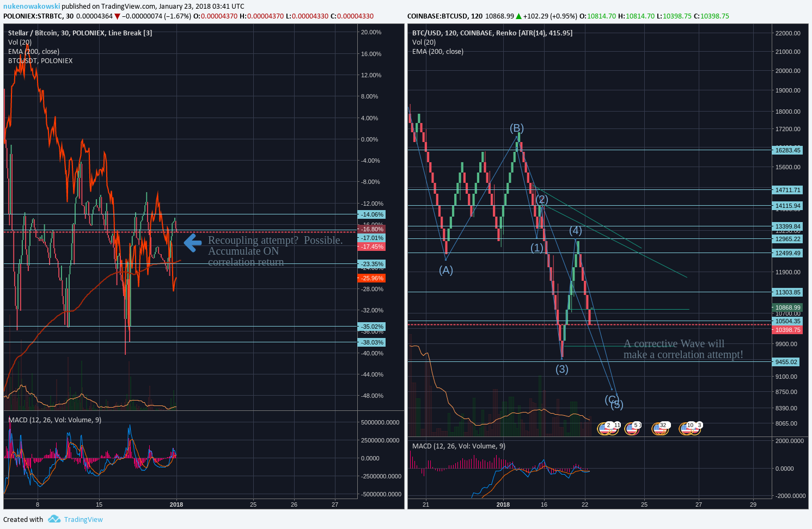Image resolution: width=812 pixels, height=529 pixels.
Task: Select the 14115.94 price label
Action: pyautogui.click(x=787, y=206)
